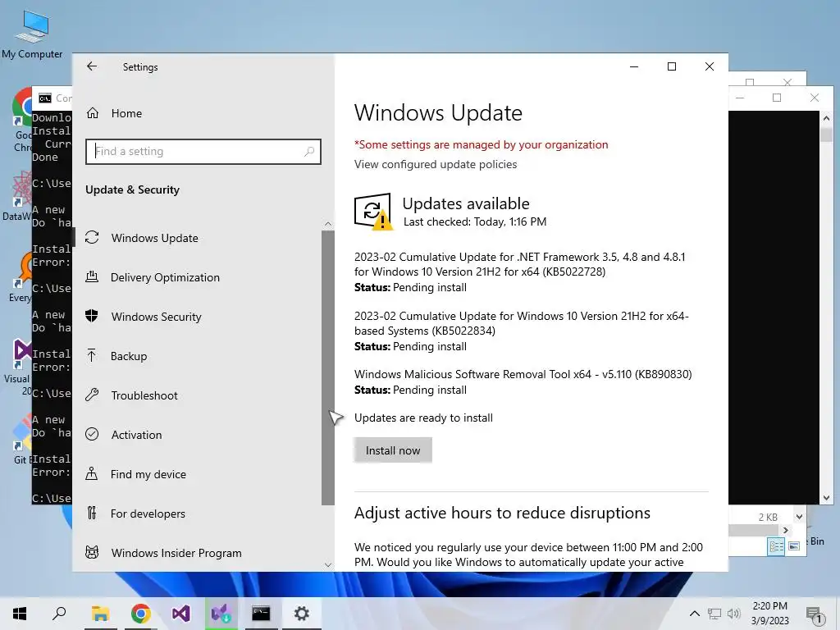840x630 pixels.
Task: Click the Install now button
Action: pyautogui.click(x=393, y=450)
